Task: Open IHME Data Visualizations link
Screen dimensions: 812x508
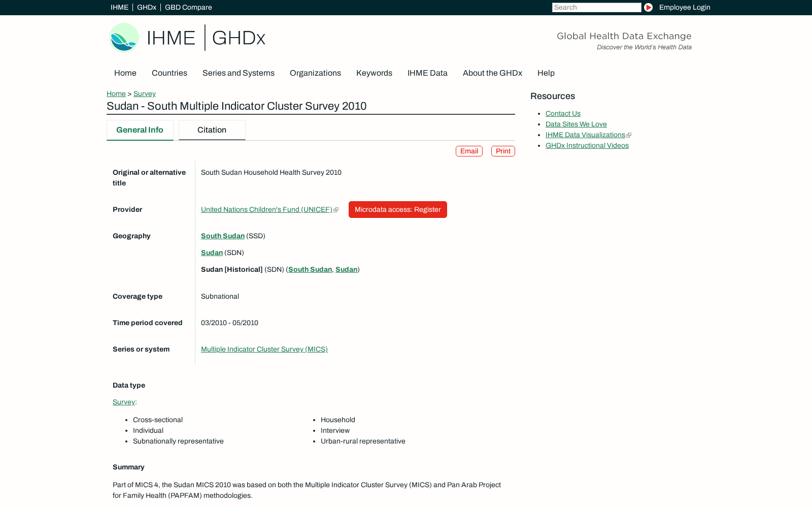Action: click(585, 135)
